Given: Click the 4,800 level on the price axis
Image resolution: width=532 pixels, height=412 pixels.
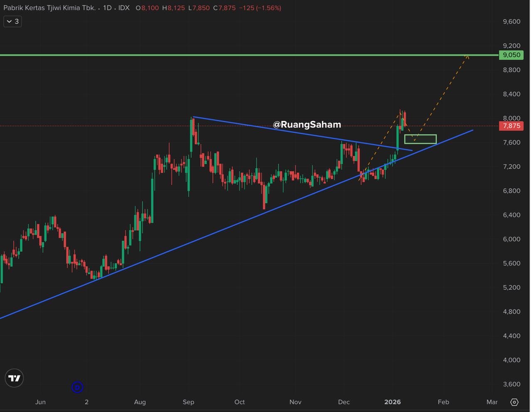Looking at the screenshot, I should coord(512,312).
